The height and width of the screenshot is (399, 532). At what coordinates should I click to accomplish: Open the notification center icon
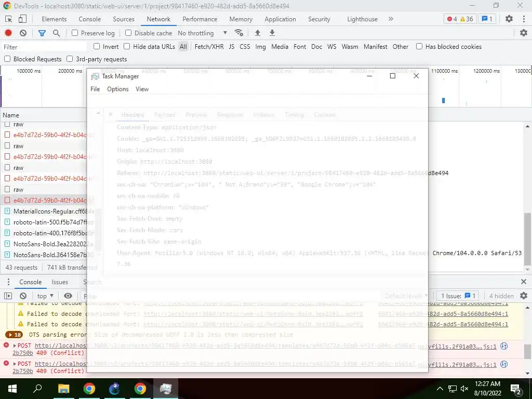516,389
